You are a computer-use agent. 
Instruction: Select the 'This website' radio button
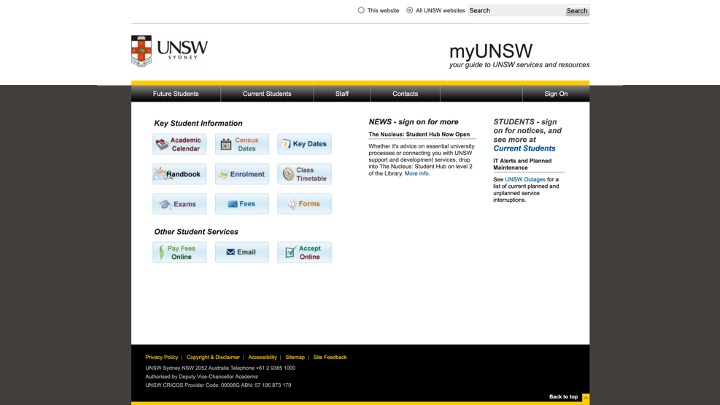click(x=361, y=10)
